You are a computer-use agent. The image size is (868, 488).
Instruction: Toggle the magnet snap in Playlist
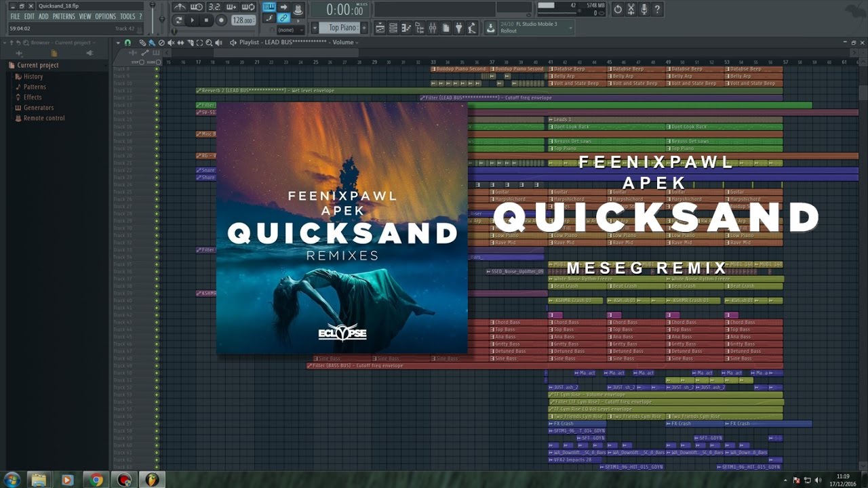[x=127, y=43]
